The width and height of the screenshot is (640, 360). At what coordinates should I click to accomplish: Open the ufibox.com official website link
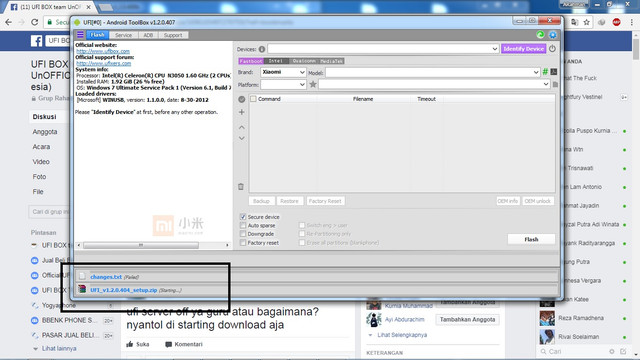[103, 51]
